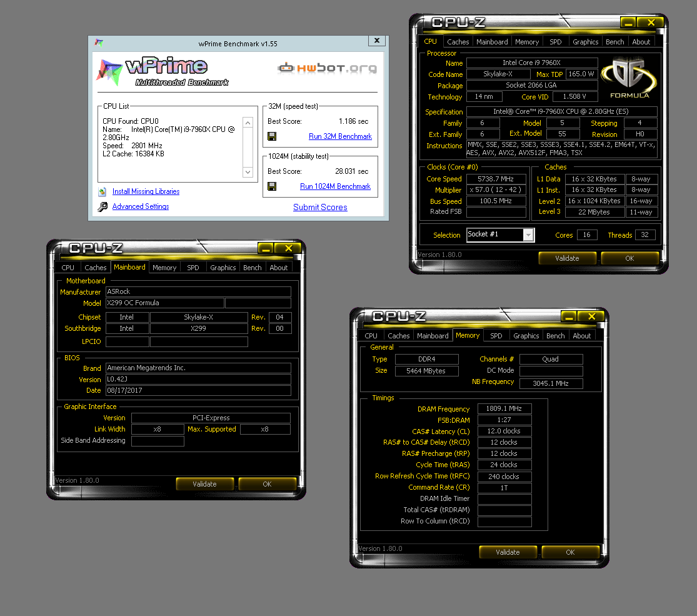Close the wPrime Benchmark window
This screenshot has width=697, height=616.
point(377,41)
